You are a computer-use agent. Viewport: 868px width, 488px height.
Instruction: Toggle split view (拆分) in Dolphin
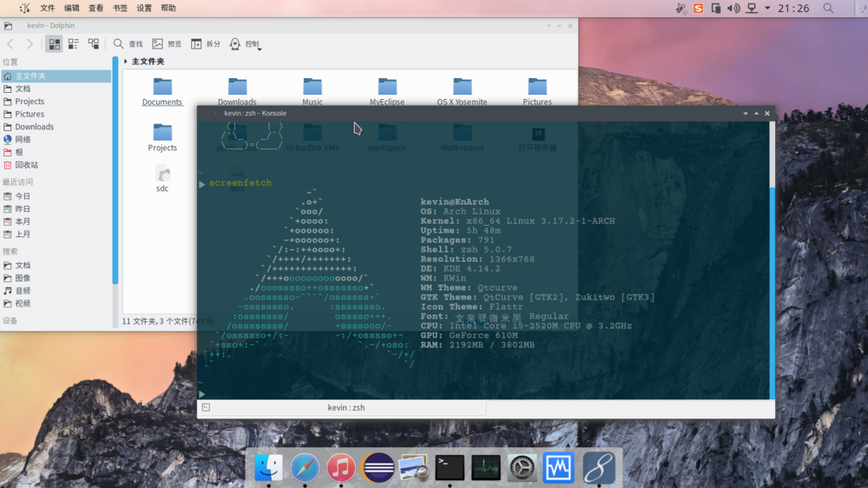(x=206, y=43)
